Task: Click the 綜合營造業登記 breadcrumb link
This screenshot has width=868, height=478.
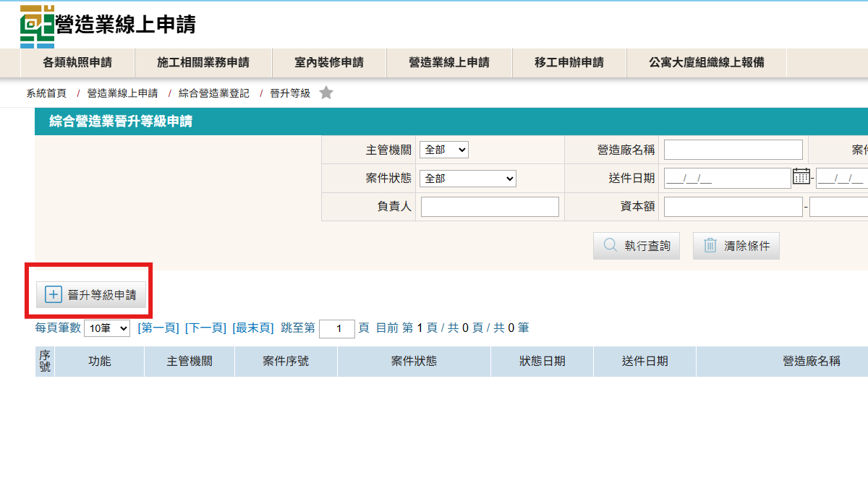Action: pyautogui.click(x=213, y=93)
